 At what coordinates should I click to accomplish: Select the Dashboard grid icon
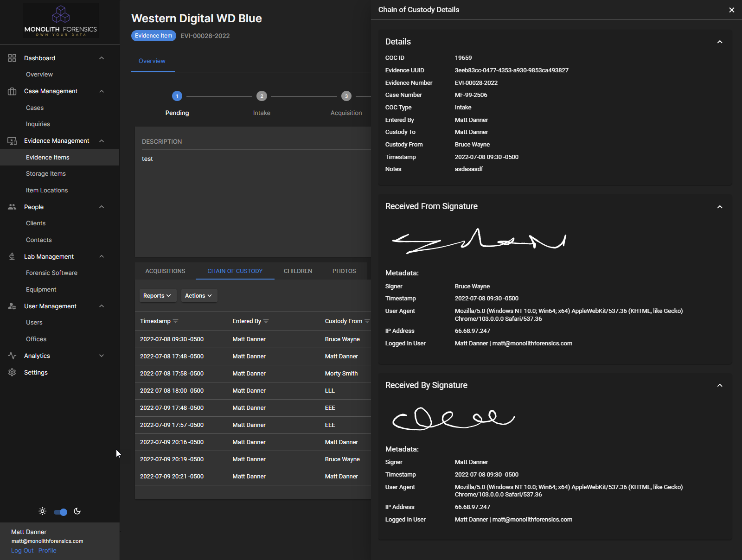click(12, 58)
